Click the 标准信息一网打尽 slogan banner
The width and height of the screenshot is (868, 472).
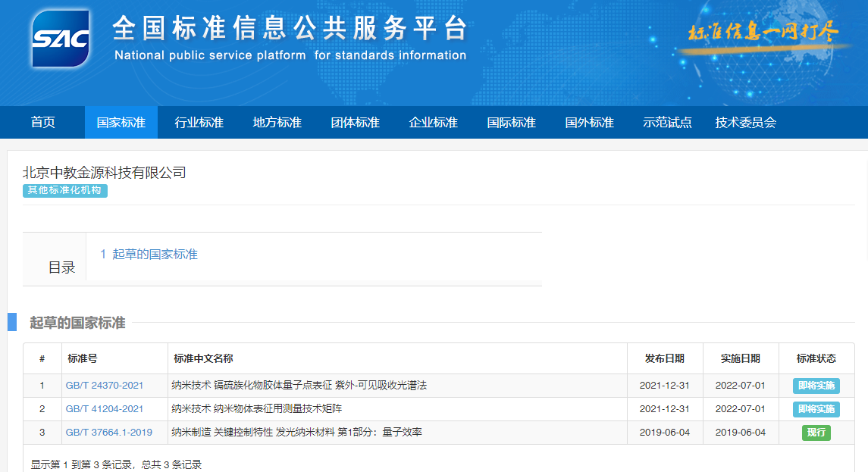[763, 33]
